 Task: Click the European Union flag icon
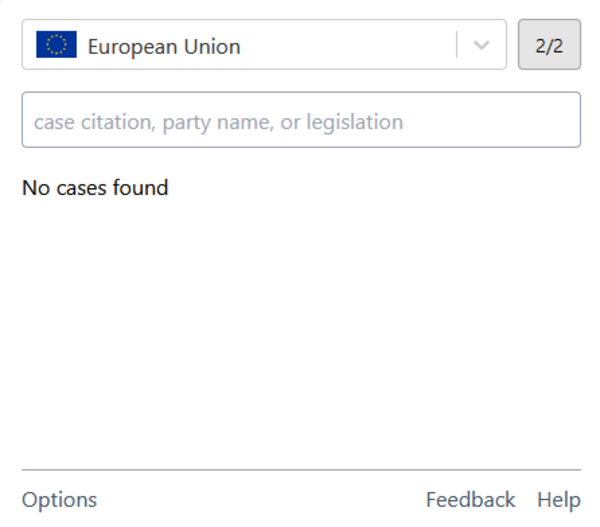[56, 44]
